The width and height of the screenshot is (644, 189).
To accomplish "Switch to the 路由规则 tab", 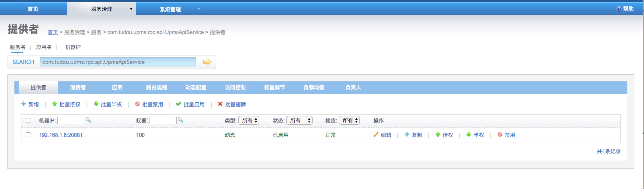I will [157, 87].
